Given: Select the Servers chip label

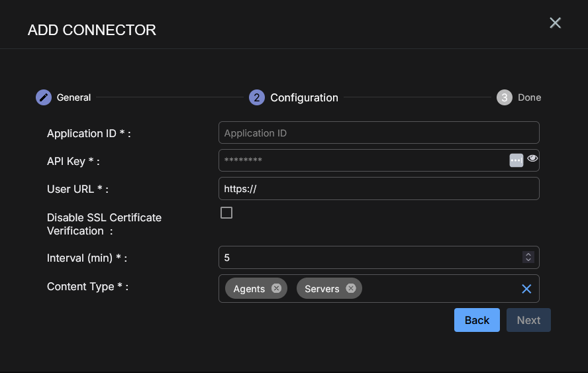Looking at the screenshot, I should (x=322, y=289).
